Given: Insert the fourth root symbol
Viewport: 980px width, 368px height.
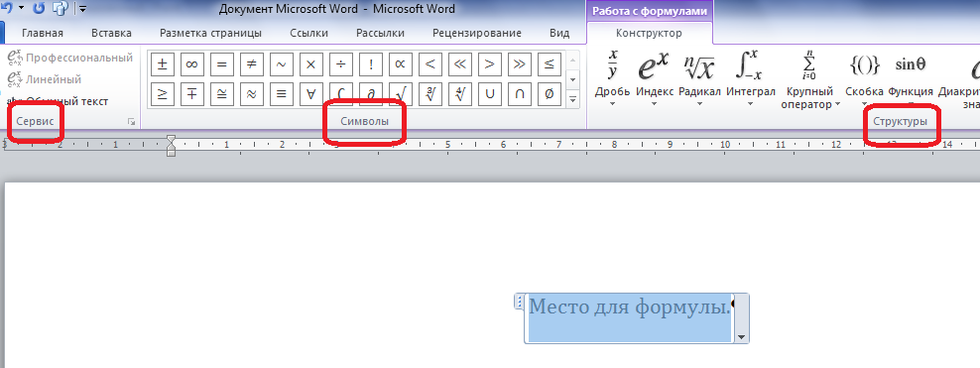Looking at the screenshot, I should tap(459, 93).
